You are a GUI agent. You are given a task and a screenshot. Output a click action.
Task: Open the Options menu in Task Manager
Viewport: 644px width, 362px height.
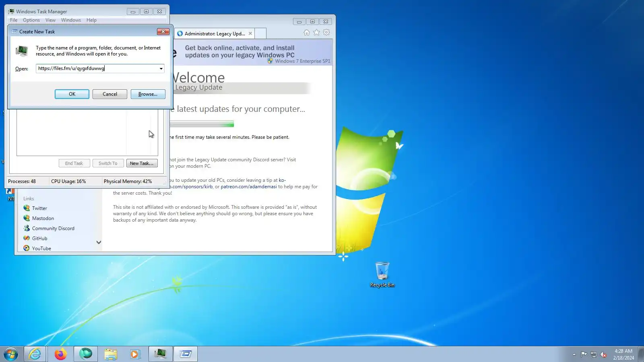point(31,20)
